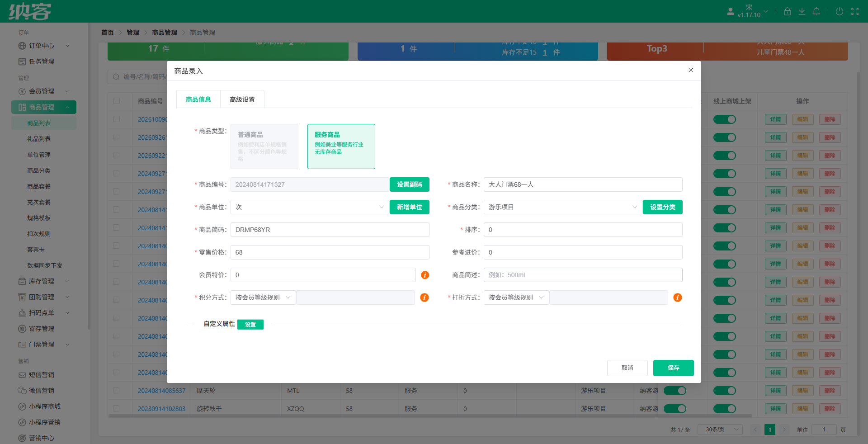Click the info icon beside 会员特价
868x444 pixels.
[x=425, y=275]
